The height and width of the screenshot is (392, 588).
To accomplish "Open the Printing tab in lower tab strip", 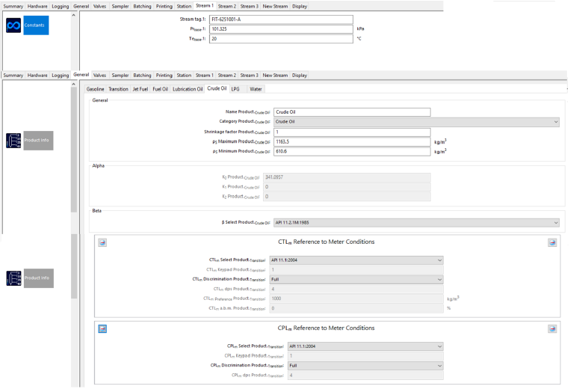I will (164, 76).
